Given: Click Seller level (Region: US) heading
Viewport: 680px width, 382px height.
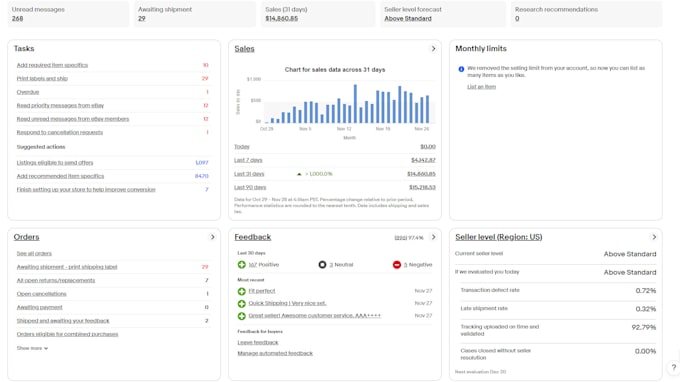Looking at the screenshot, I should click(499, 237).
